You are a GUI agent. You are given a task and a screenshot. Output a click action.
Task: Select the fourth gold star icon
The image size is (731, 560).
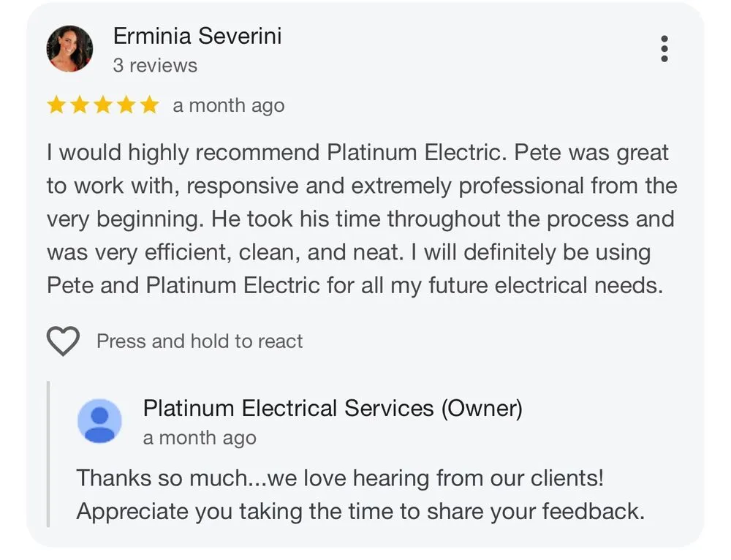pos(126,105)
